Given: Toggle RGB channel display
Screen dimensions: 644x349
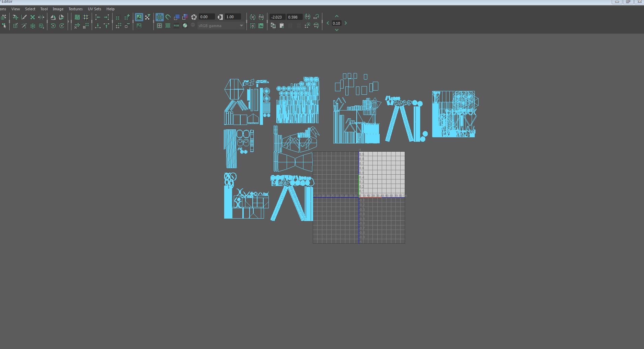Looking at the screenshot, I should click(176, 26).
